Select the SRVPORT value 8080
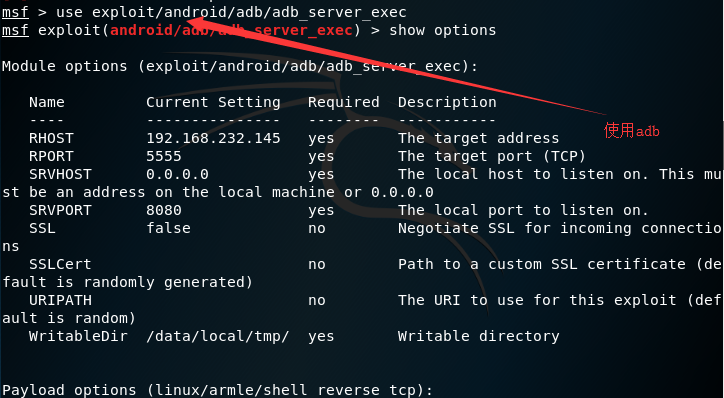The image size is (724, 398). (164, 211)
